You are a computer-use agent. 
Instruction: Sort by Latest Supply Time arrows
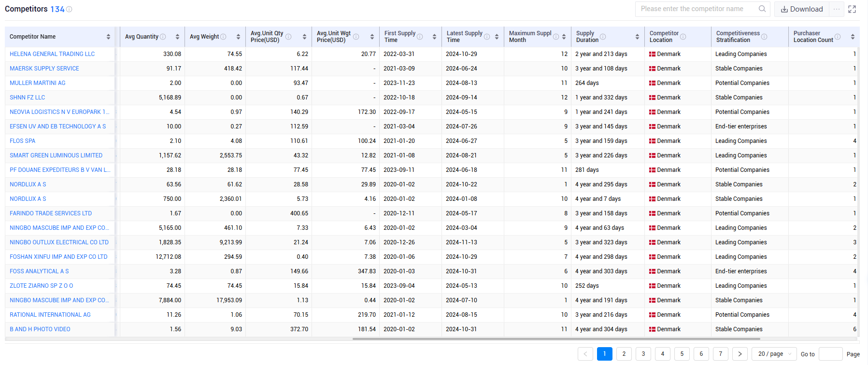click(497, 37)
